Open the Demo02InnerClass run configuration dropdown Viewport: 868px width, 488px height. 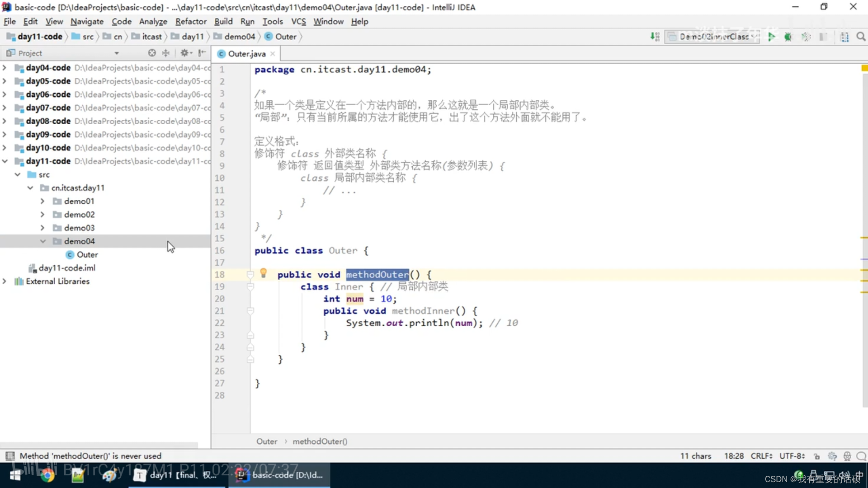[713, 37]
